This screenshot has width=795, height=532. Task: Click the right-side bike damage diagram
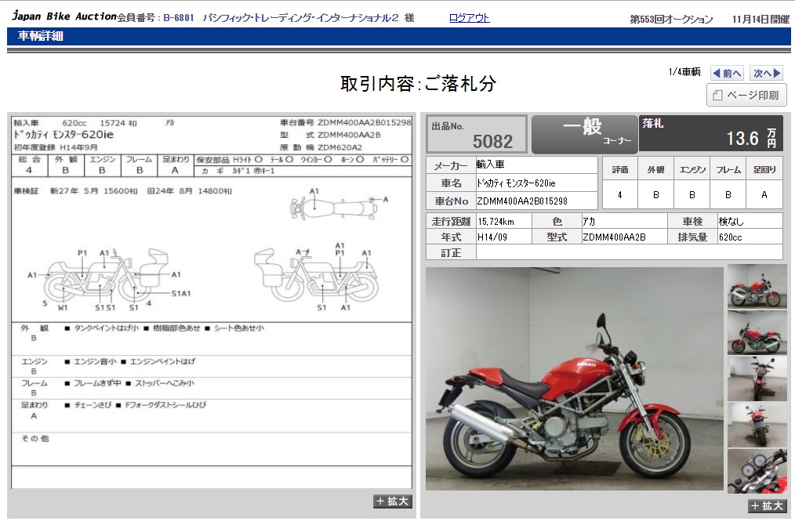[x=317, y=276]
